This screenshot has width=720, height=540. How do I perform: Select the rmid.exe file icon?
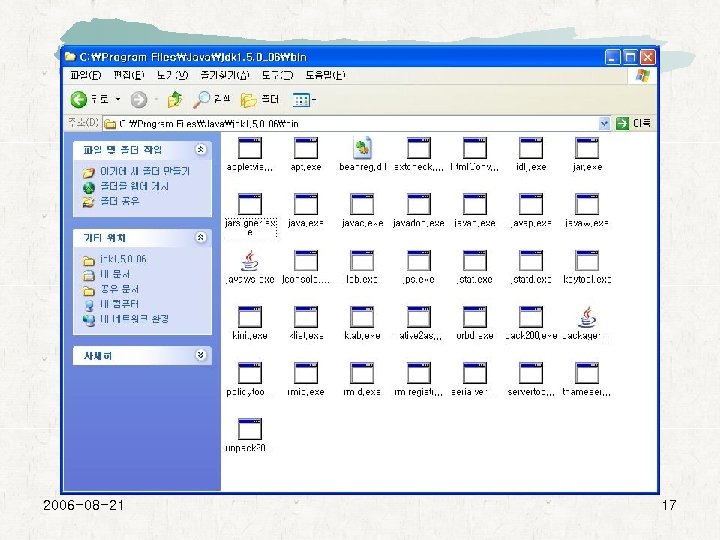pyautogui.click(x=362, y=373)
